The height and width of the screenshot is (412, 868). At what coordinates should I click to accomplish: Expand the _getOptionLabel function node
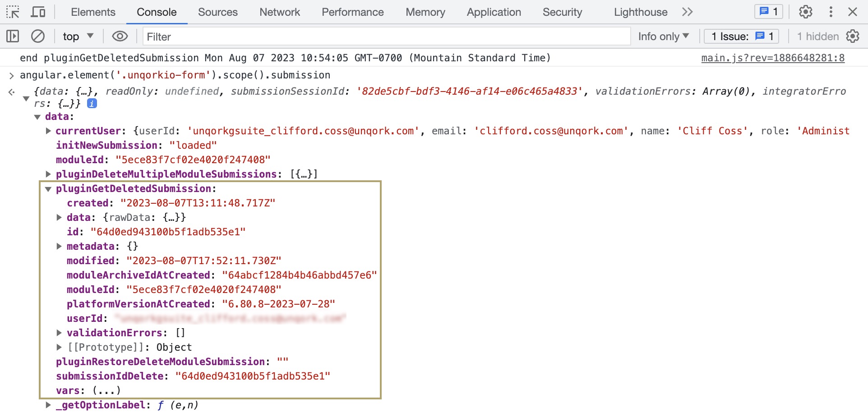pos(48,405)
